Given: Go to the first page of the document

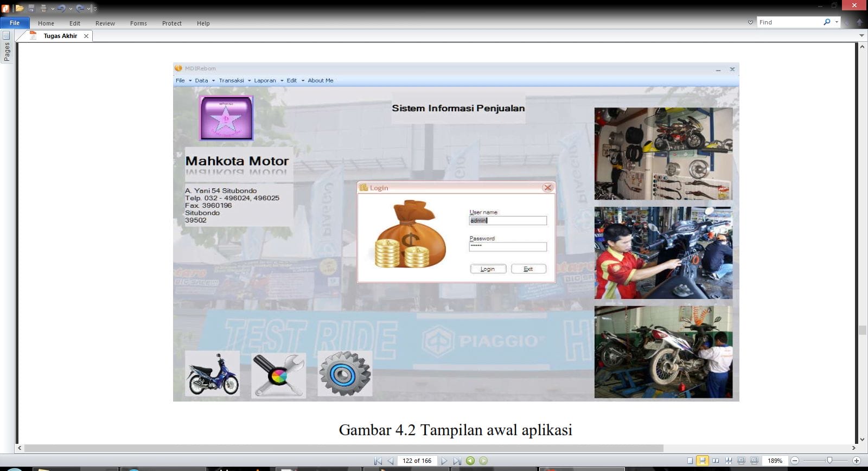Looking at the screenshot, I should tap(378, 461).
